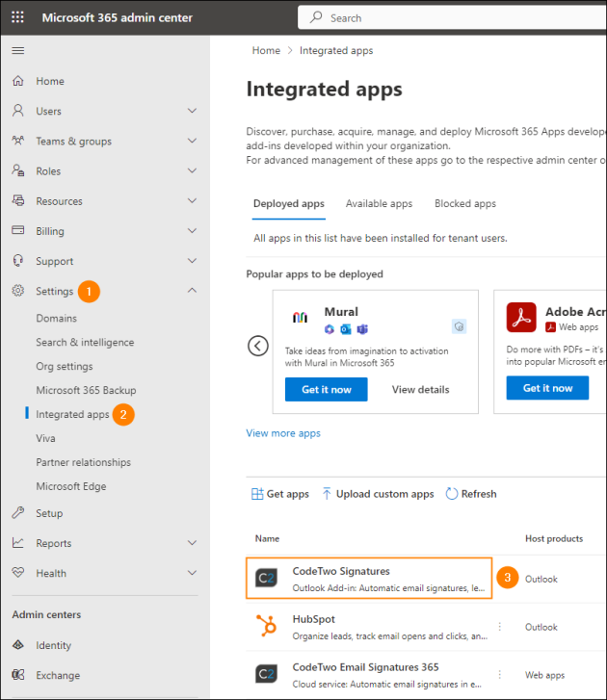
Task: Go to previous popular apps carousel
Action: pyautogui.click(x=258, y=346)
